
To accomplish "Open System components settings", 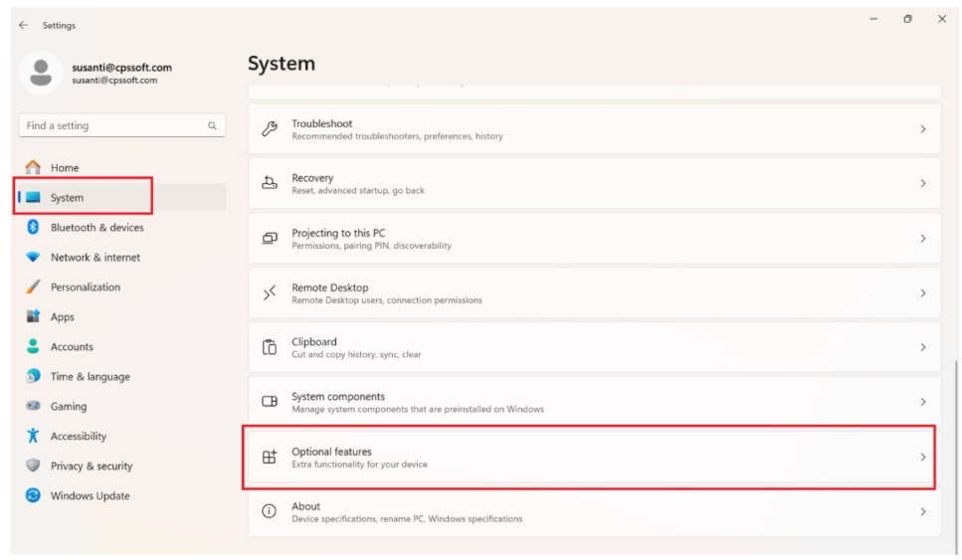I will [594, 402].
